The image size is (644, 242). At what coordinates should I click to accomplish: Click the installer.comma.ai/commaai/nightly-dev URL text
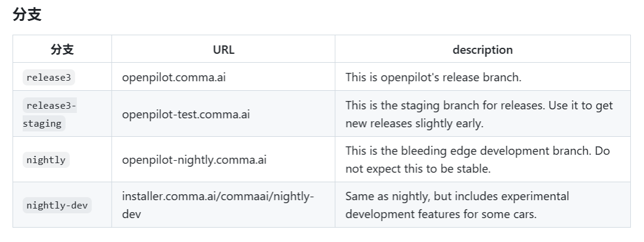coord(218,197)
